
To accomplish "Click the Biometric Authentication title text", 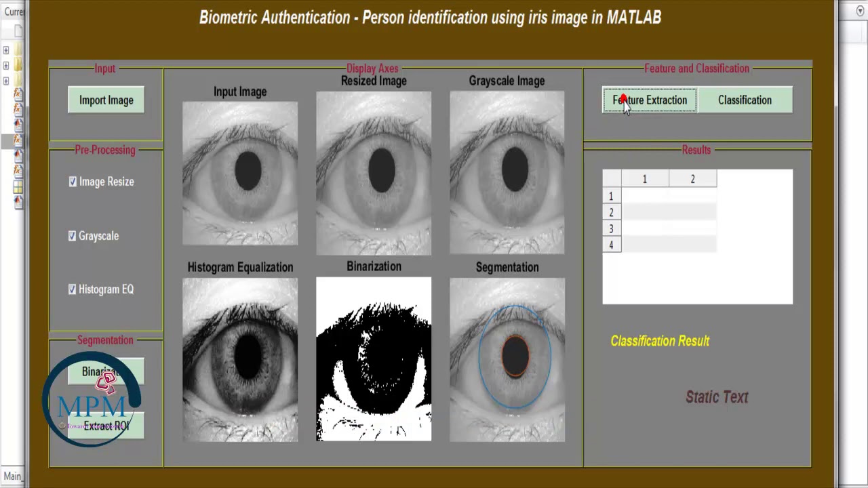I will pos(430,18).
